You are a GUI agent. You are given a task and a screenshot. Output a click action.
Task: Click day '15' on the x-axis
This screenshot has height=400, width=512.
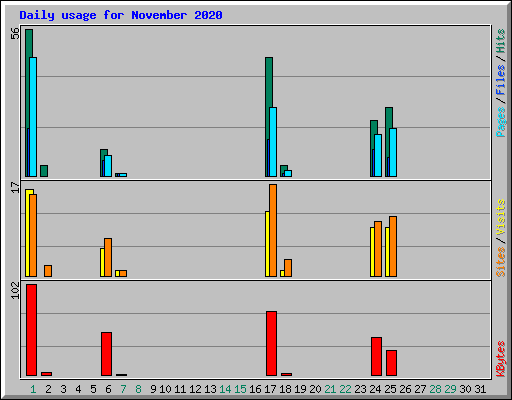pyautogui.click(x=240, y=389)
